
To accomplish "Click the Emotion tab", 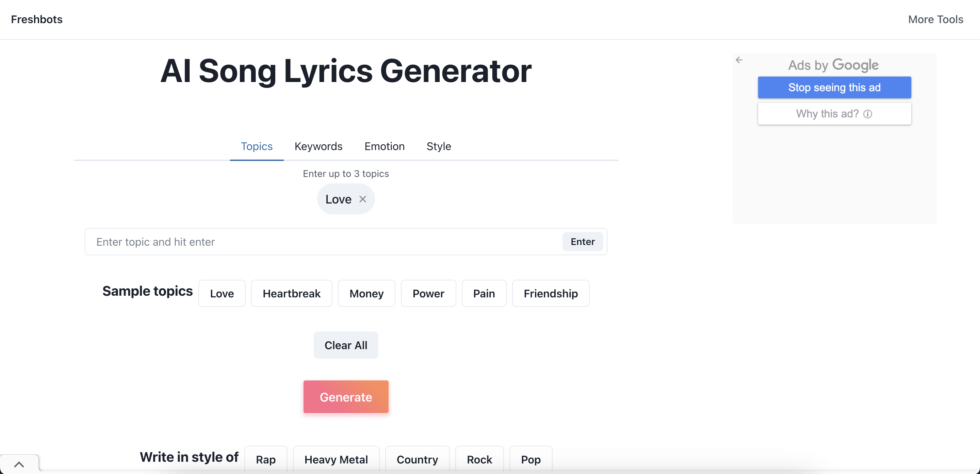I will tap(385, 146).
